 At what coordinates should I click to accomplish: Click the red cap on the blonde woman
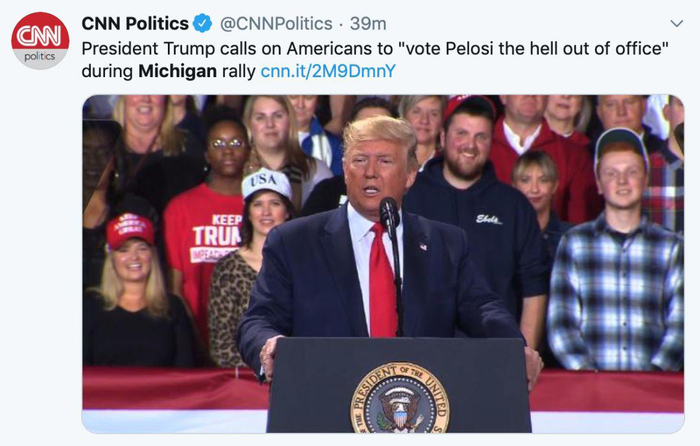click(130, 229)
